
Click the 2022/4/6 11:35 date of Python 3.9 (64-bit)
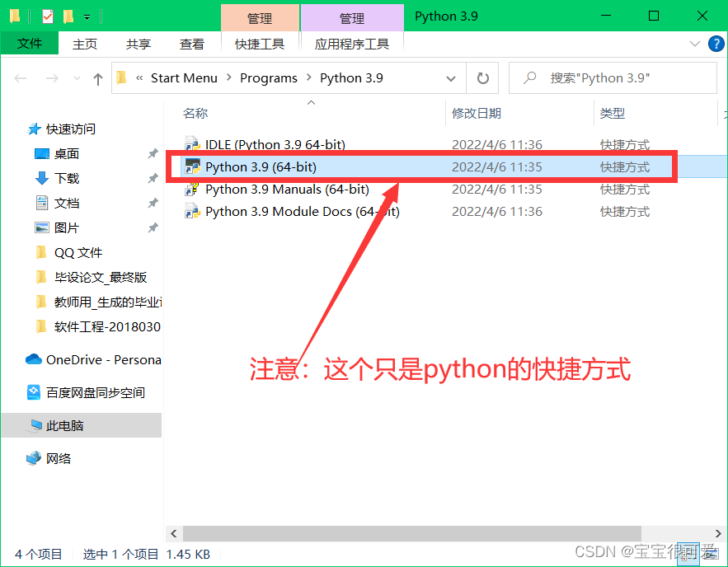[x=497, y=167]
